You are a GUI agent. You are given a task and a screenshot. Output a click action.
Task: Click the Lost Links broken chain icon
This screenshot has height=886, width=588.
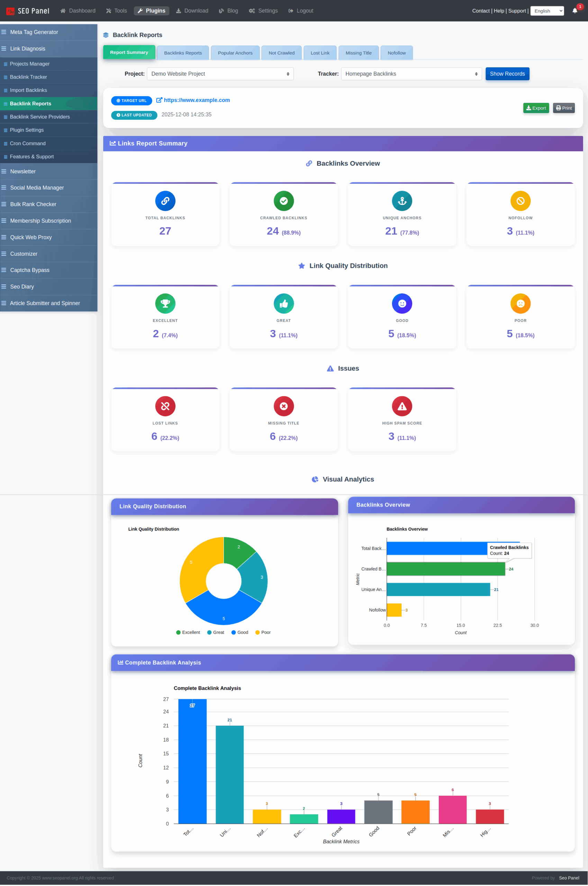coord(165,406)
